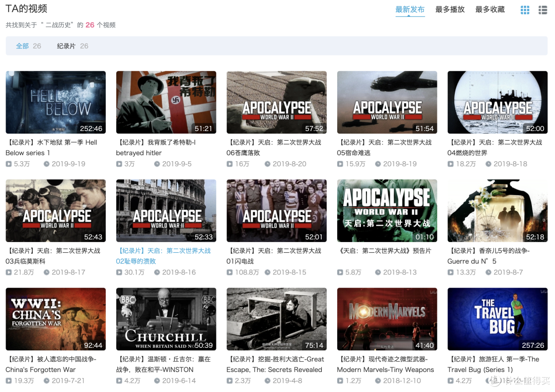This screenshot has height=392, width=555.
Task: Open the Apocalypse thumbnail with duration 57:52
Action: click(x=276, y=102)
